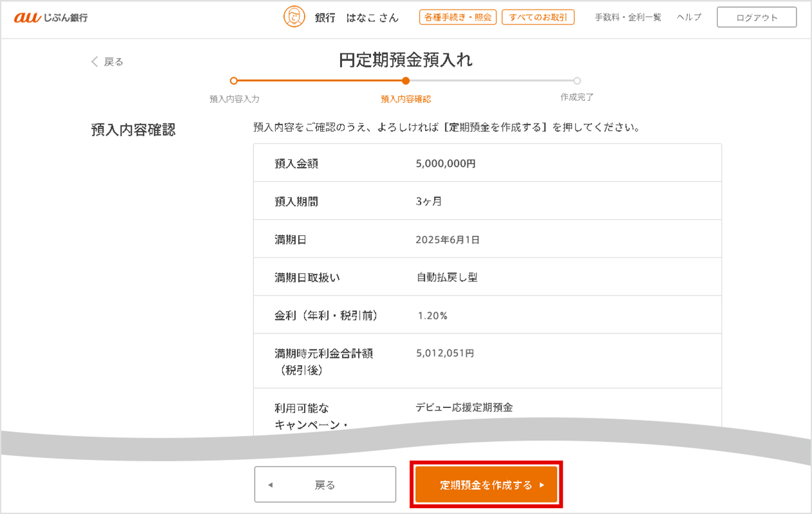Click the デビュー応援定期預金 campaign text
Viewport: 812px width, 514px height.
pyautogui.click(x=464, y=407)
